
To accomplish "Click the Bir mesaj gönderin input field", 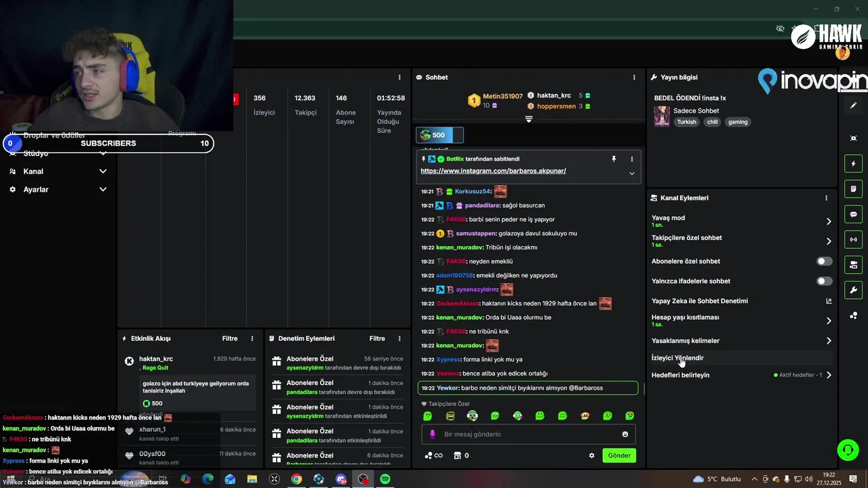I will 529,434.
